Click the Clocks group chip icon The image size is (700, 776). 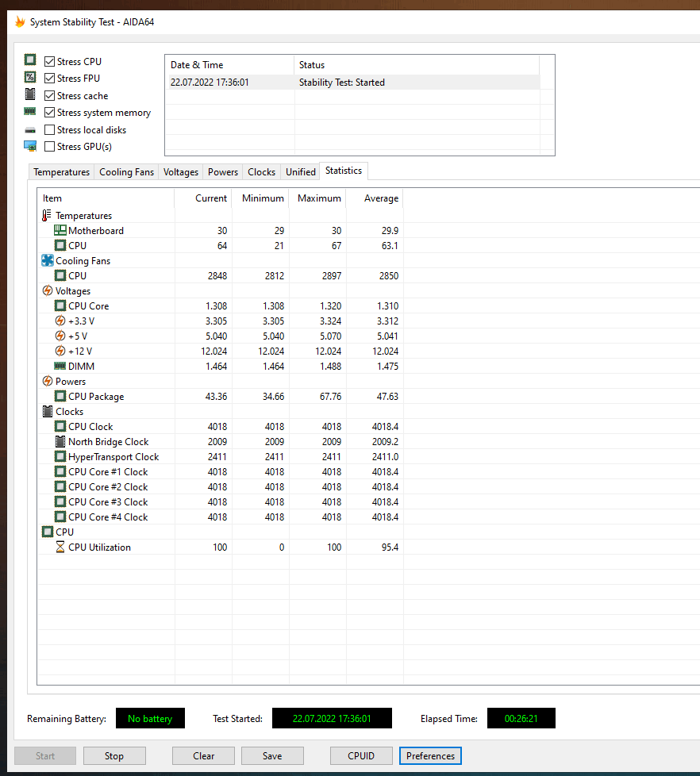pos(48,411)
